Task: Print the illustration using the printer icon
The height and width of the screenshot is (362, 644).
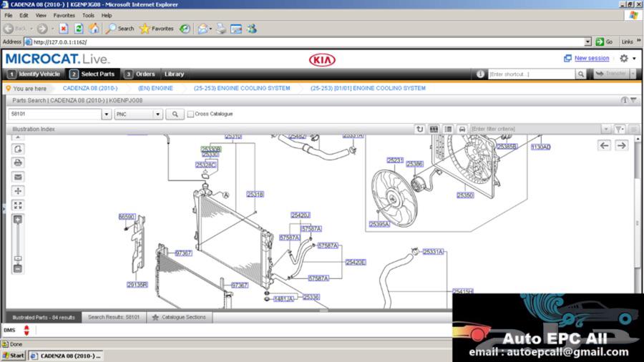Action: click(x=18, y=163)
